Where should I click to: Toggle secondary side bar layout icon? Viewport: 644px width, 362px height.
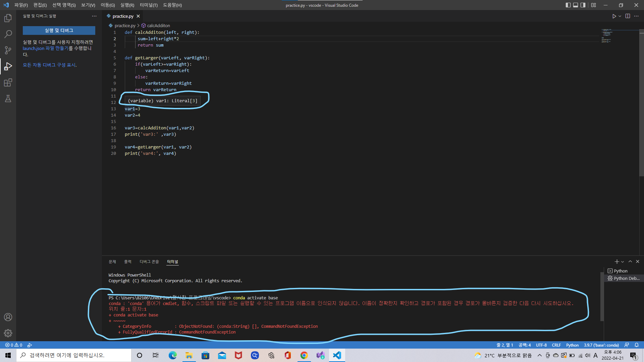coord(583,5)
